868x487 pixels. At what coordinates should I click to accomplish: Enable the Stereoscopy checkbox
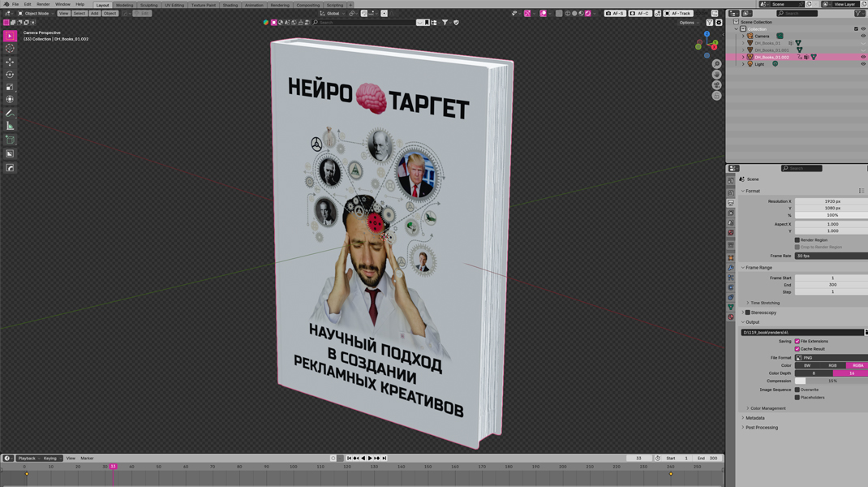[x=747, y=312]
